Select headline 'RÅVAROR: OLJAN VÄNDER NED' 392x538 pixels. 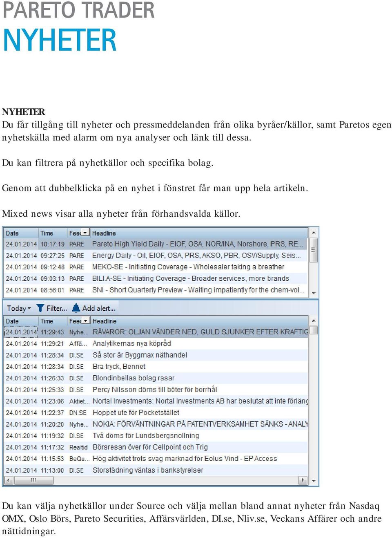point(200,332)
